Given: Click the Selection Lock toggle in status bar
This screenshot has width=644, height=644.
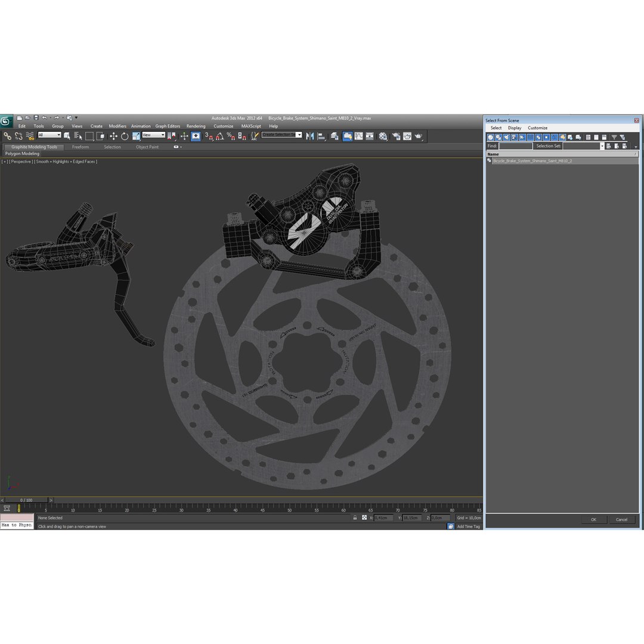Looking at the screenshot, I should 355,518.
